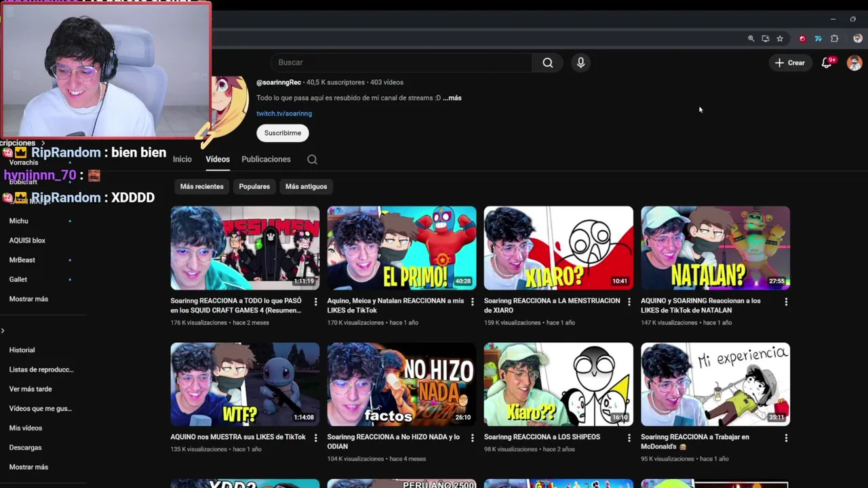
Task: Open options for LOS SHIPEOS video
Action: (629, 438)
